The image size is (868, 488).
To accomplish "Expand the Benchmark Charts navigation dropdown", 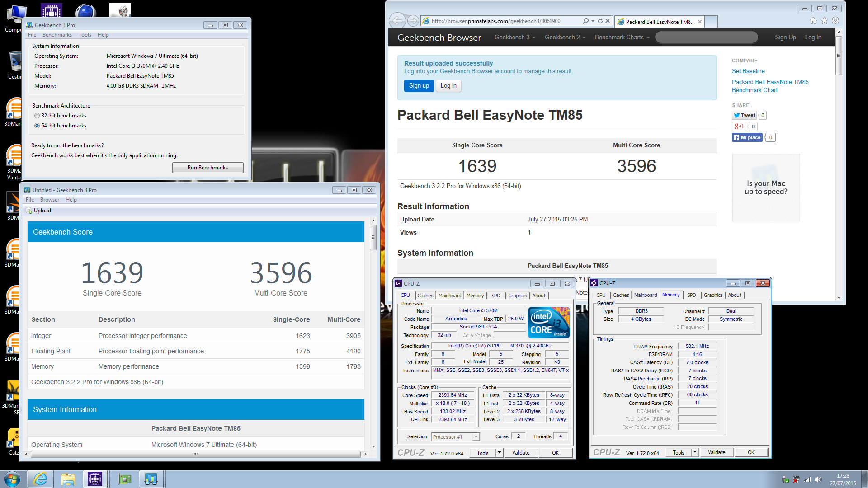I will 622,38.
